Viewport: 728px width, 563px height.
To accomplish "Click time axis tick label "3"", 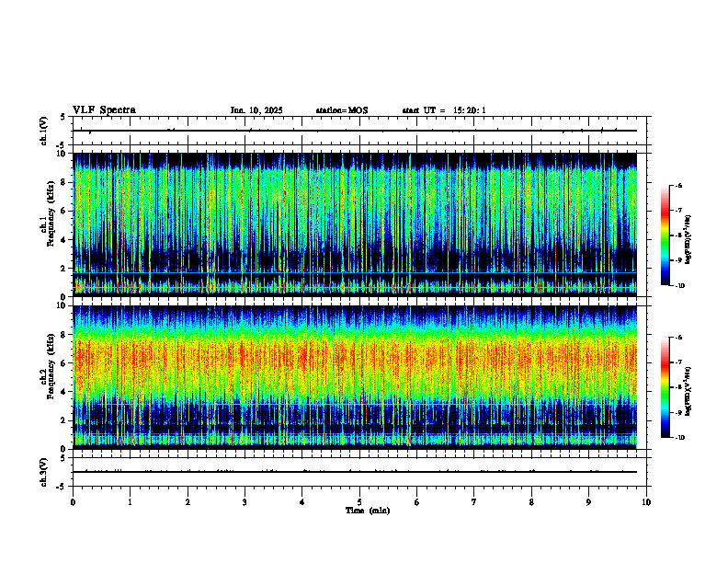I will coord(245,502).
